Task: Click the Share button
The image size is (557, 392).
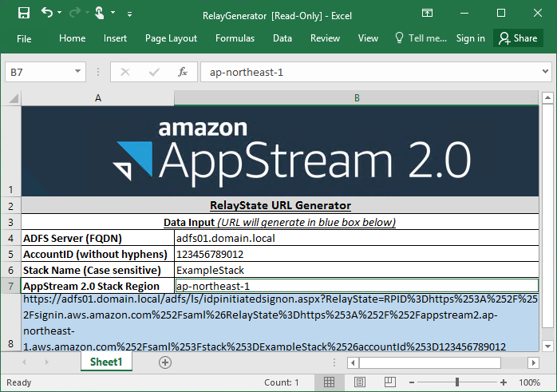Action: pyautogui.click(x=518, y=38)
